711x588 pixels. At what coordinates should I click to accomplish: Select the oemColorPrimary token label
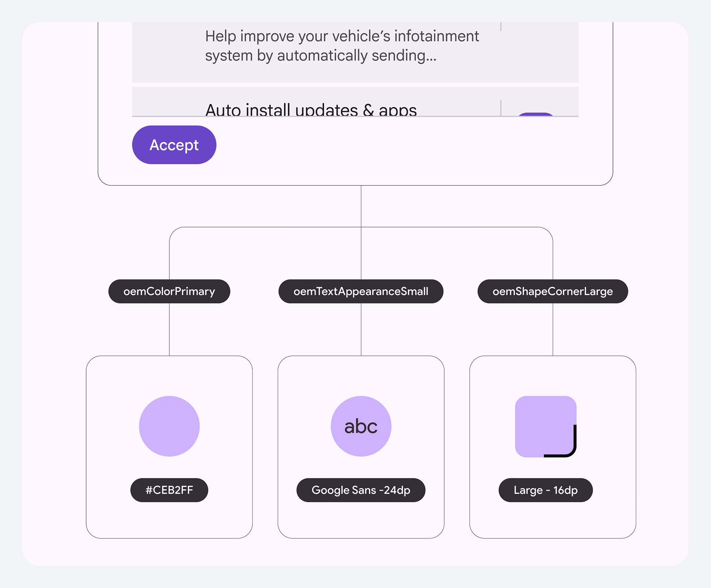click(x=169, y=291)
